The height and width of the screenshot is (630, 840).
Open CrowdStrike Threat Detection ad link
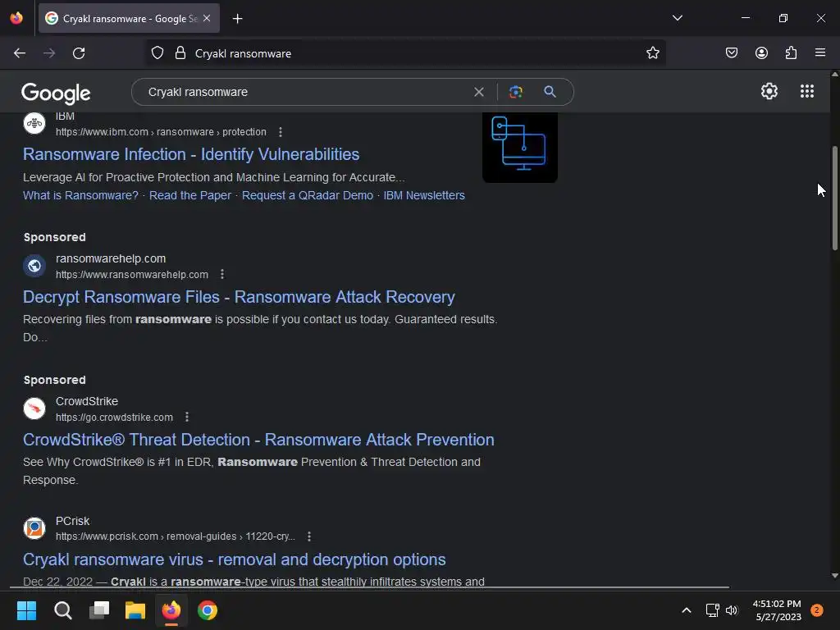[258, 440]
